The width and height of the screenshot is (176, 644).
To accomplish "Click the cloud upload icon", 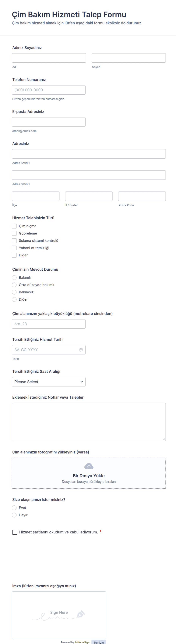I will (x=89, y=466).
